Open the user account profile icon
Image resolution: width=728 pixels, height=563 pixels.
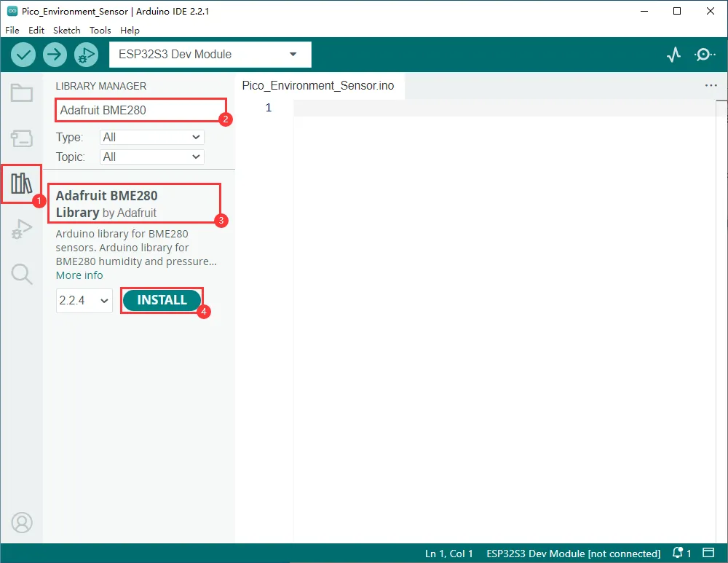[x=22, y=523]
